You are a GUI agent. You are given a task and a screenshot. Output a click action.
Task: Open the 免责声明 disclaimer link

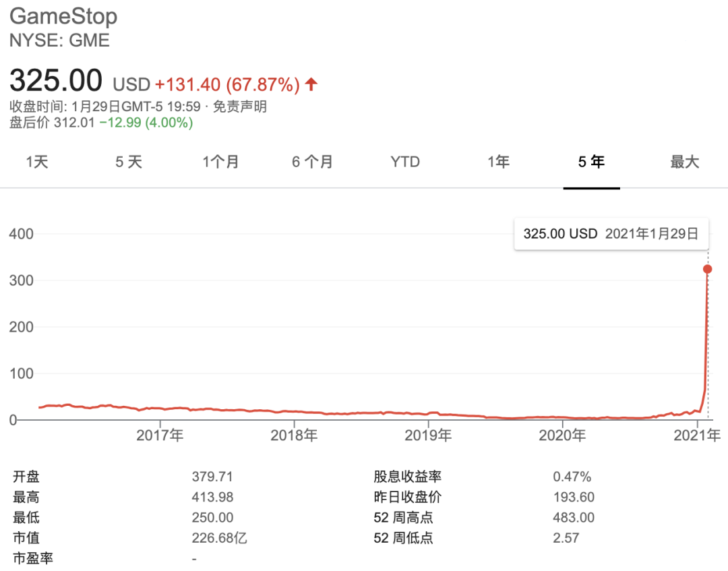coord(240,107)
